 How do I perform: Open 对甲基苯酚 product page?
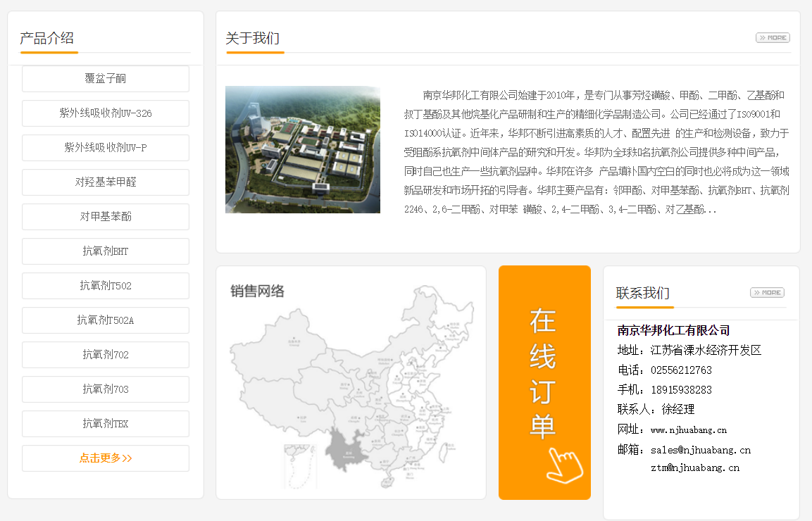click(x=106, y=217)
